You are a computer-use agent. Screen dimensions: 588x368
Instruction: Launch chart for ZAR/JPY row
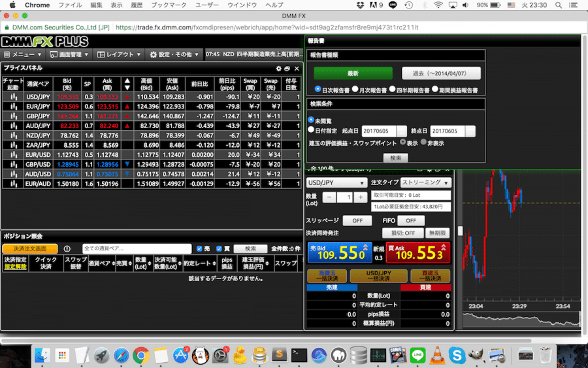[x=14, y=145]
